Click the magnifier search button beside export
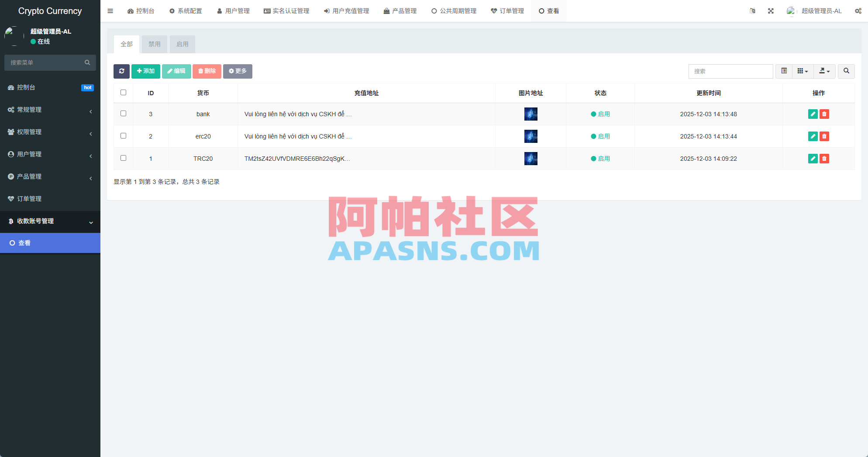 (846, 71)
